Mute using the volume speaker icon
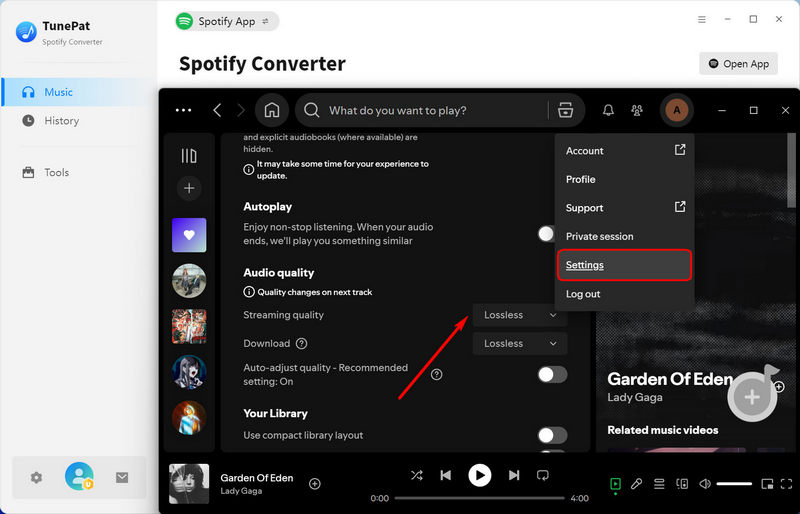 coord(705,484)
